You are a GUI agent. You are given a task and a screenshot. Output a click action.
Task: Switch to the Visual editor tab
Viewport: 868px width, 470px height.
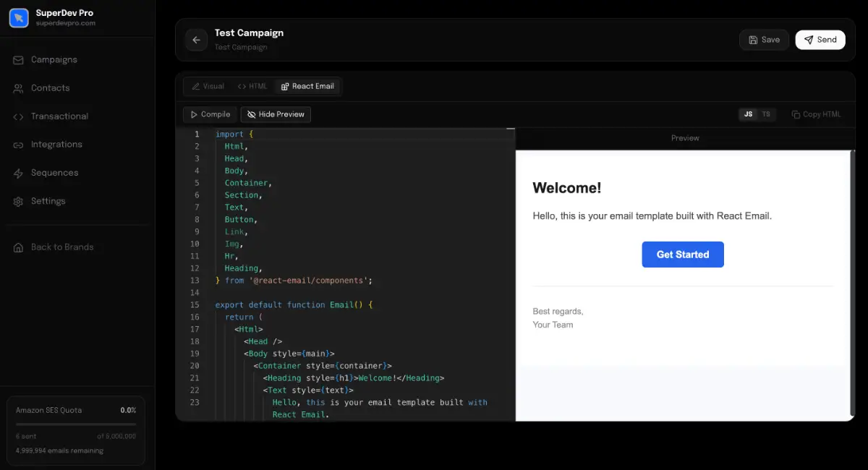click(208, 86)
